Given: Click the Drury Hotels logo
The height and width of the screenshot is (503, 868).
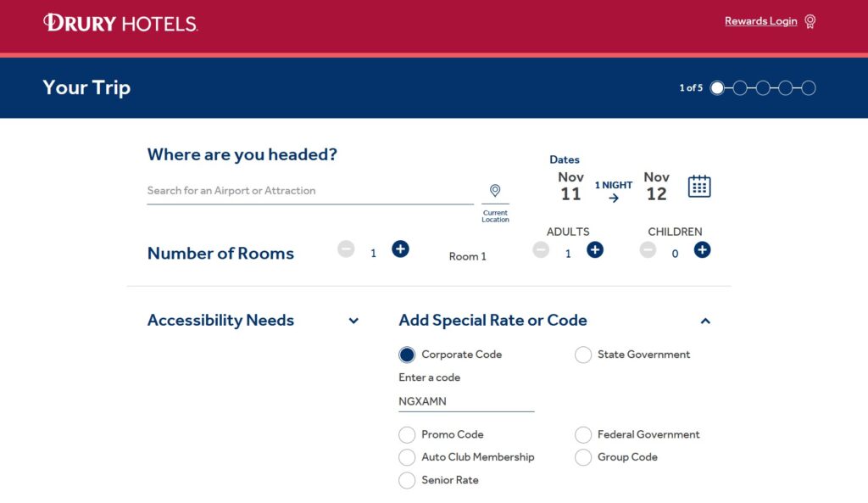Looking at the screenshot, I should 120,23.
